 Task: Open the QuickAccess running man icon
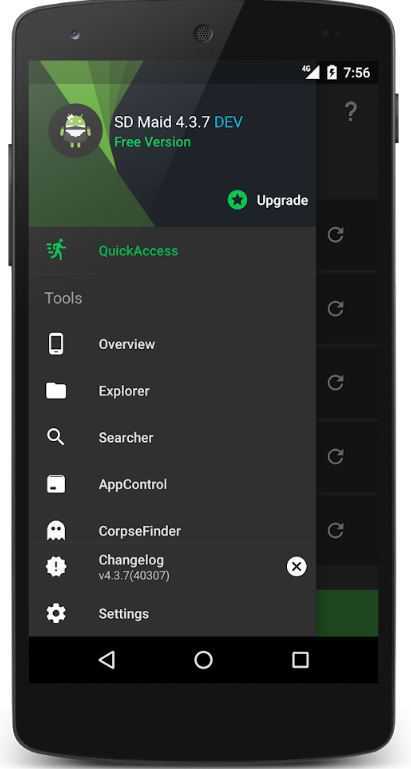tap(56, 250)
